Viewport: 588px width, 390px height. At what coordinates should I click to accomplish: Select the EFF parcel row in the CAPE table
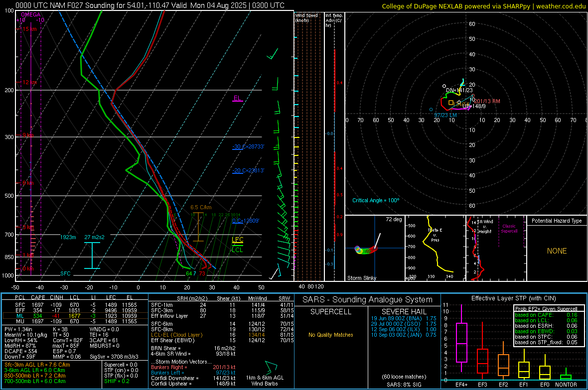point(76,310)
